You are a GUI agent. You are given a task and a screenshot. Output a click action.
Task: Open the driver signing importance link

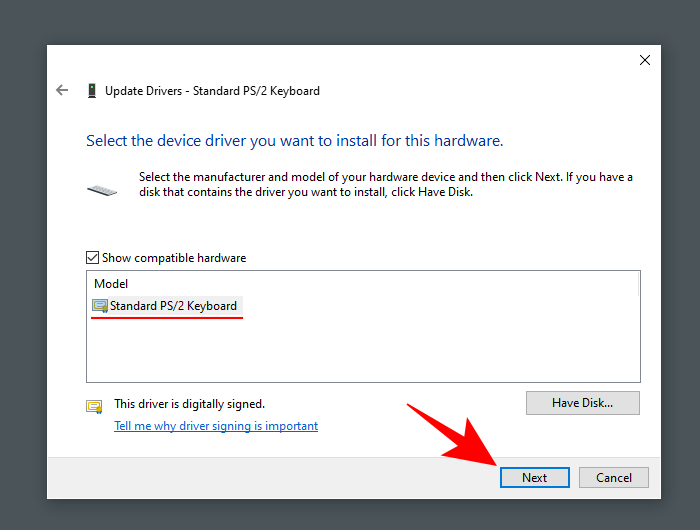(216, 426)
